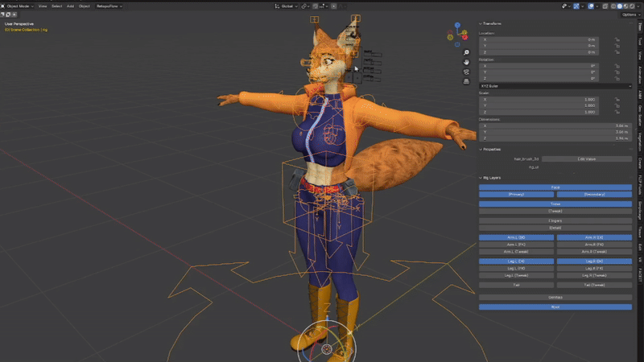
Task: Select wireframe viewport shading icon
Action: 613,6
